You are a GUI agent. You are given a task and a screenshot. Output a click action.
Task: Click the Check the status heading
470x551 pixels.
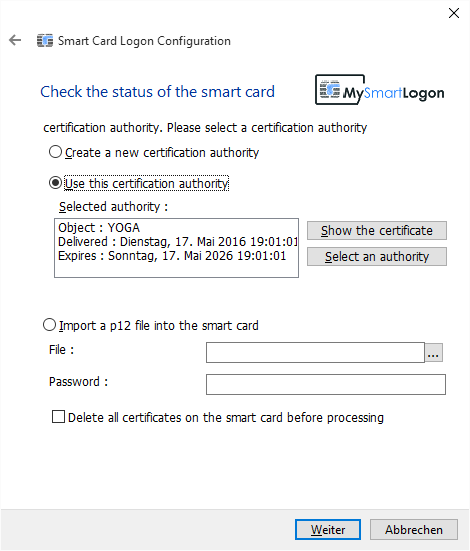click(157, 92)
